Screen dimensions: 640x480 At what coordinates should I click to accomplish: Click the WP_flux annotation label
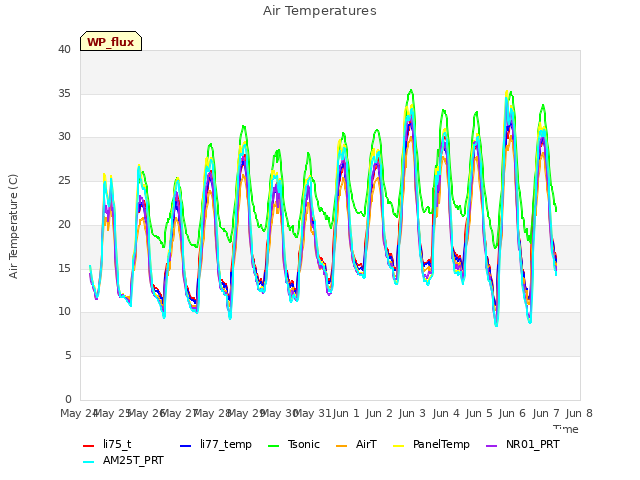111,42
